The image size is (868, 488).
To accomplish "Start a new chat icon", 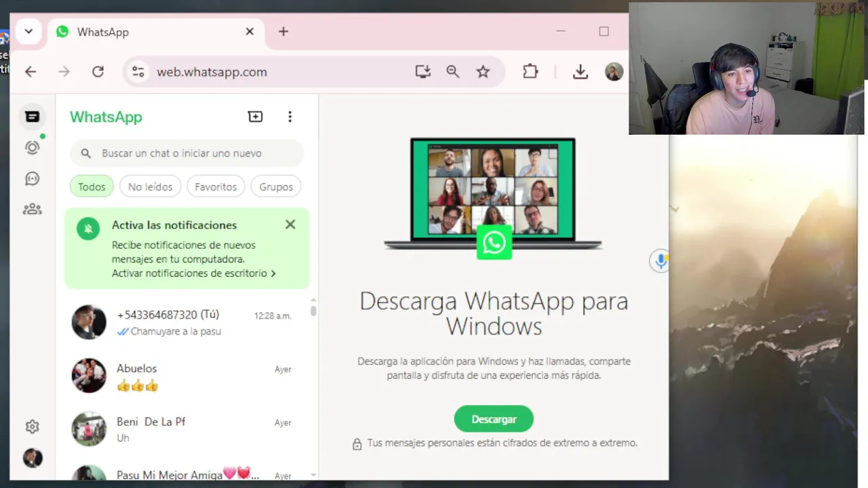I will tap(255, 117).
